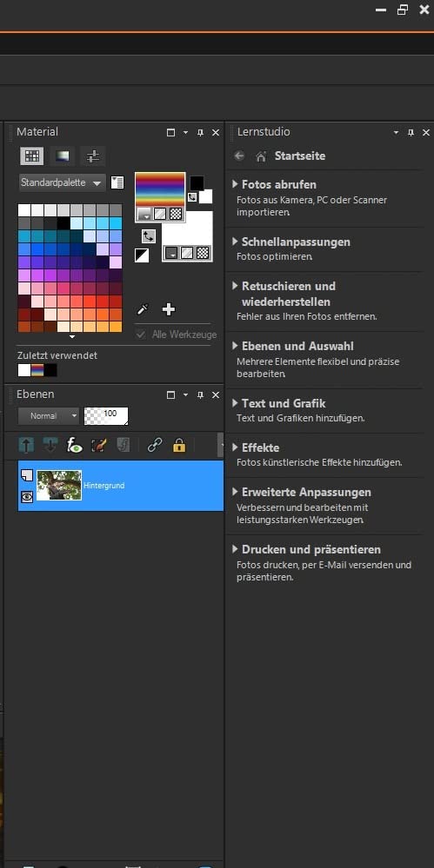Click the small white background color box

point(205,196)
